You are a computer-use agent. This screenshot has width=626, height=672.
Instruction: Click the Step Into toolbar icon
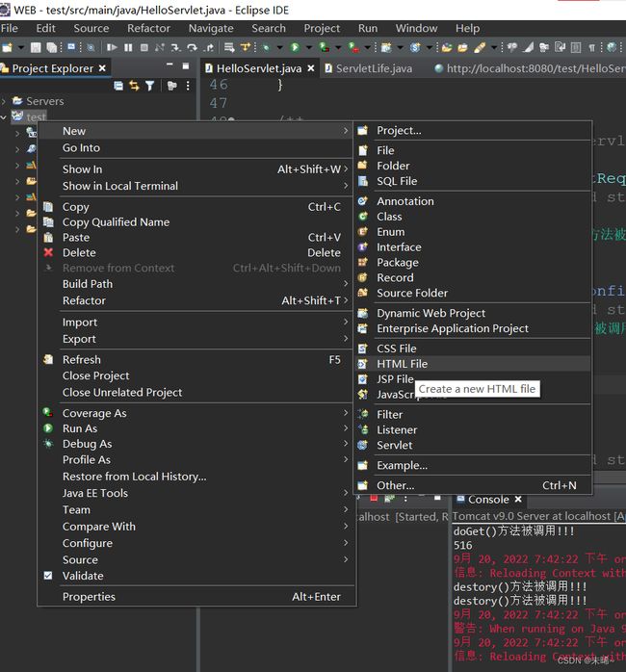point(175,47)
